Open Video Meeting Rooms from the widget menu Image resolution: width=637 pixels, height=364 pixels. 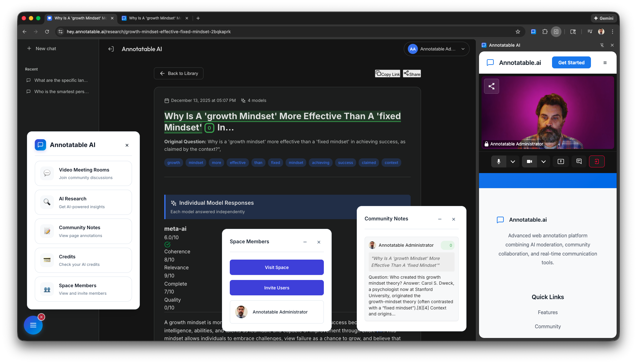[83, 173]
